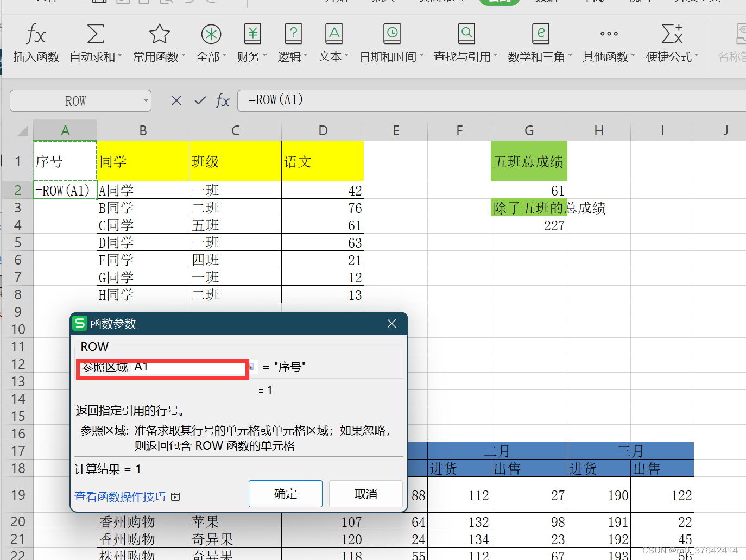
Task: Select cell with value 227
Action: [x=529, y=225]
